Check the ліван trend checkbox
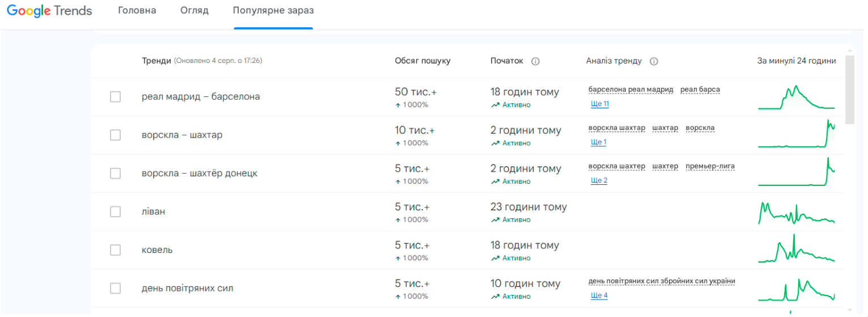This screenshot has height=317, width=868. pos(116,212)
